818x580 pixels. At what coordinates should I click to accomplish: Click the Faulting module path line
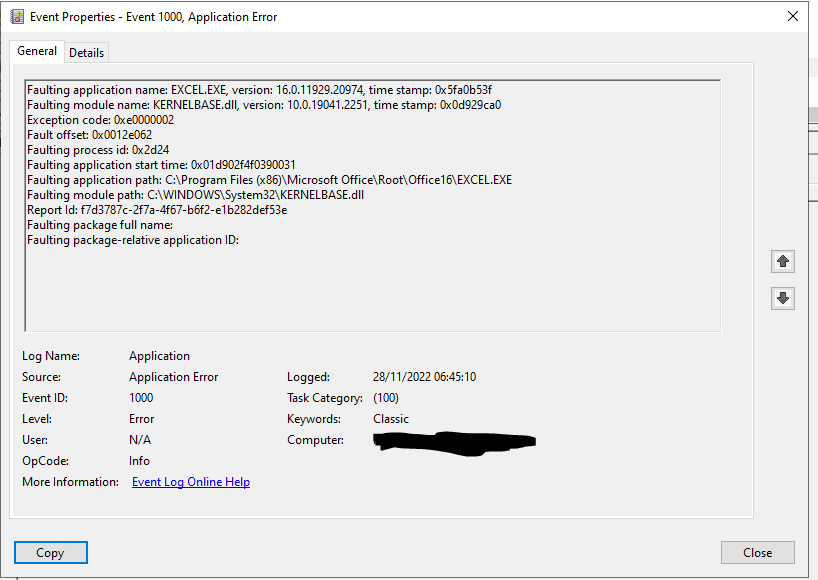click(x=196, y=195)
